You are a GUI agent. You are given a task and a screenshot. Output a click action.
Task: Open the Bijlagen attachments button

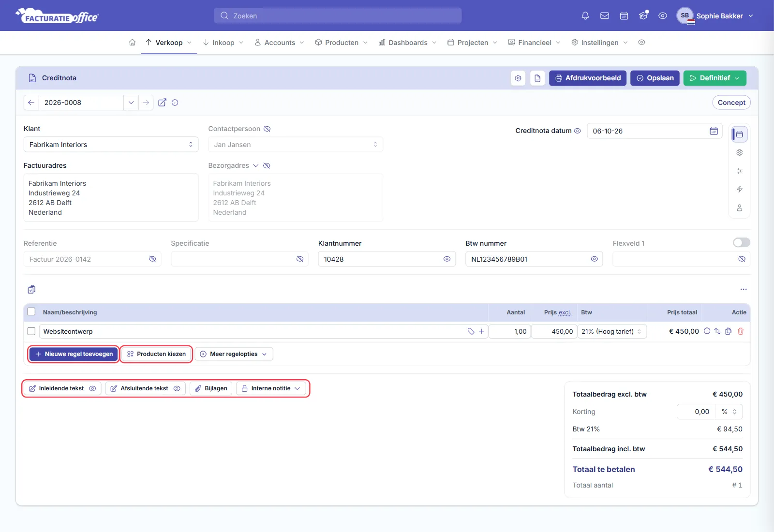pos(211,388)
